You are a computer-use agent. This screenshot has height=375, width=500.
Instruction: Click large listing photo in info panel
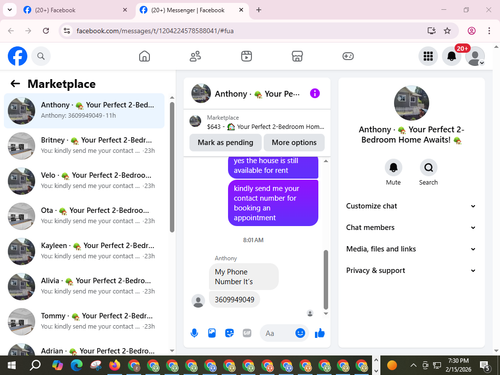point(411,103)
